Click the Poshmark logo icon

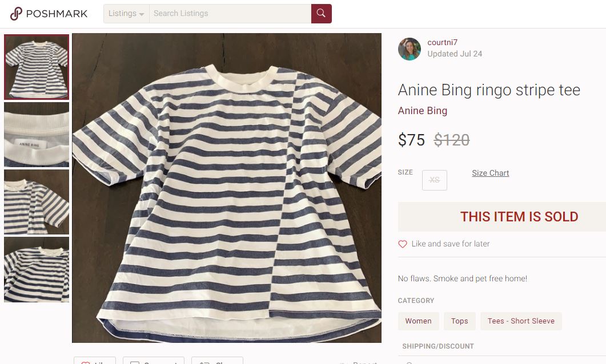pos(16,14)
